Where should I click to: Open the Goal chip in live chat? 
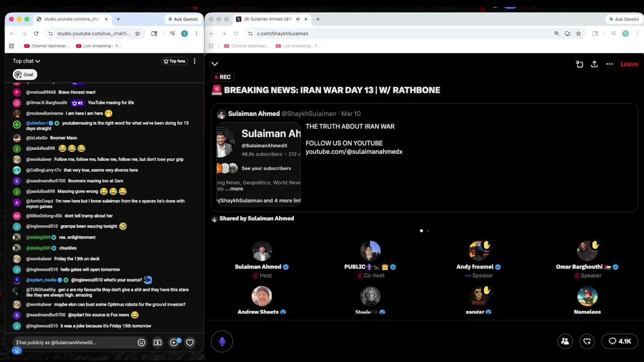coord(24,74)
